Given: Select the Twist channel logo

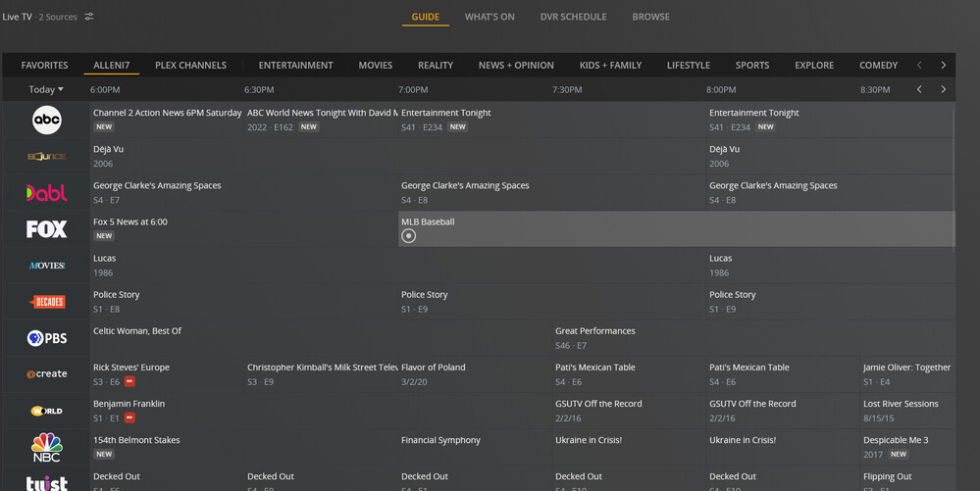Looking at the screenshot, I should 47,483.
